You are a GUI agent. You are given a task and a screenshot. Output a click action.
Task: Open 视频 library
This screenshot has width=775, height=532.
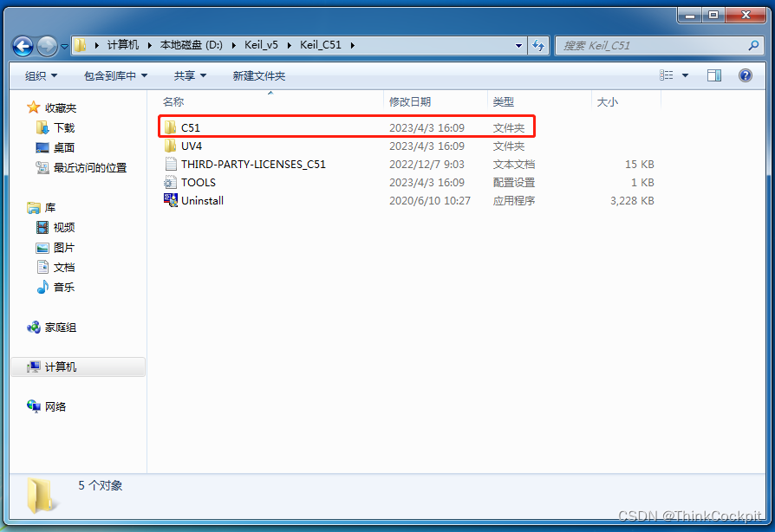tap(64, 228)
